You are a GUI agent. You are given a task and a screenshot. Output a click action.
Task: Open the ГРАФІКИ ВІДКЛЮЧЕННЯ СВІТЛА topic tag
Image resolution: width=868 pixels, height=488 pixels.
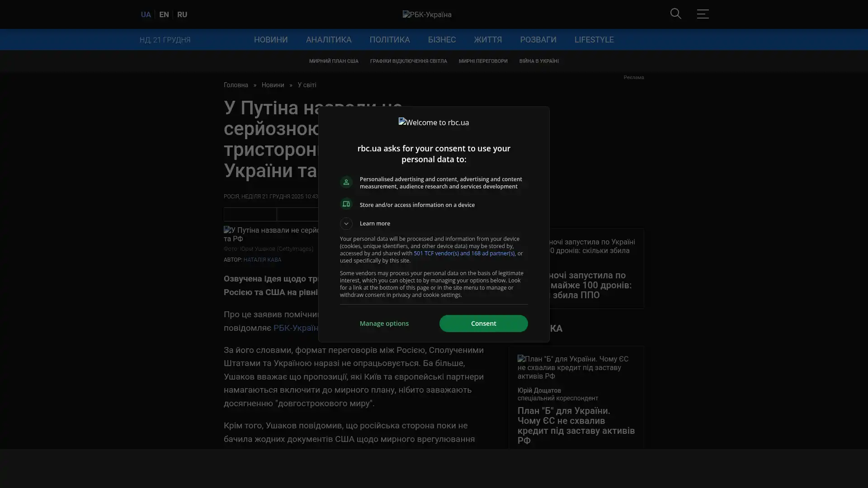point(408,61)
